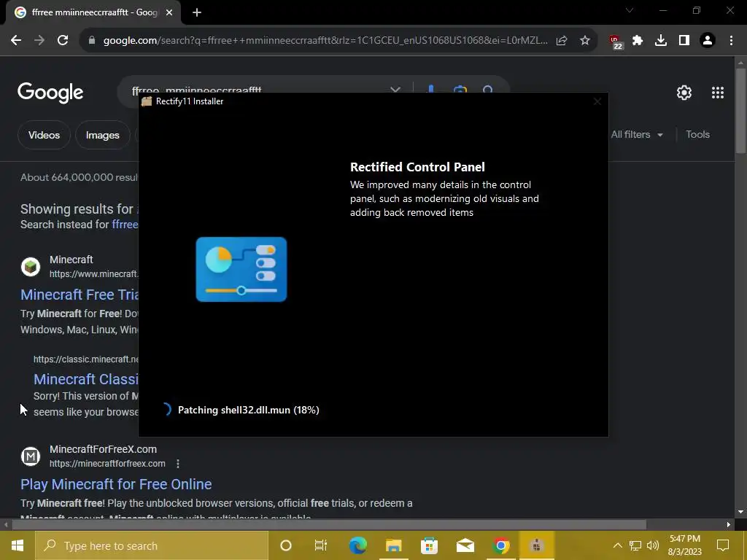Open the Google apps grid

[x=718, y=93]
